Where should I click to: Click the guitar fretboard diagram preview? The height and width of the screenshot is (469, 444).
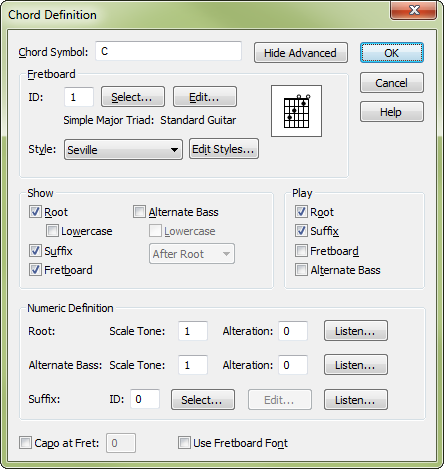click(296, 111)
